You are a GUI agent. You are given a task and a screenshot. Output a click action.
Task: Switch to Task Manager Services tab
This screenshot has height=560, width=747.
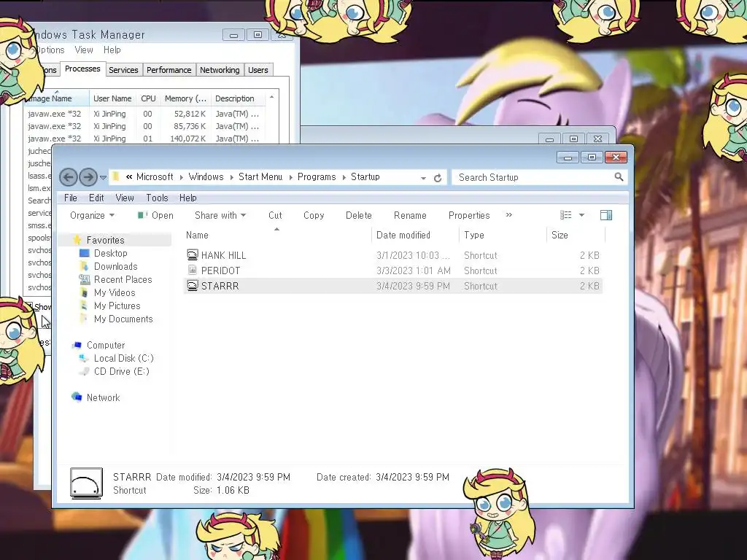click(x=123, y=70)
